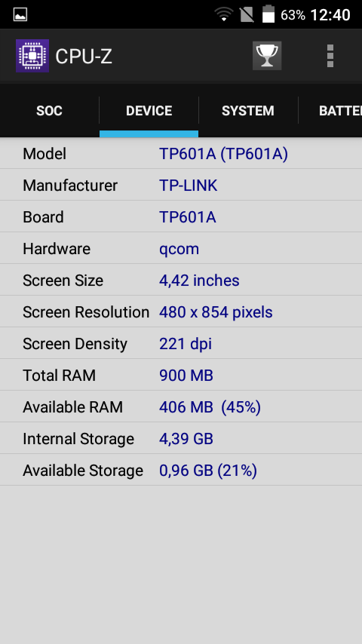Tap the picture notification icon
This screenshot has width=362, height=644.
(x=20, y=15)
